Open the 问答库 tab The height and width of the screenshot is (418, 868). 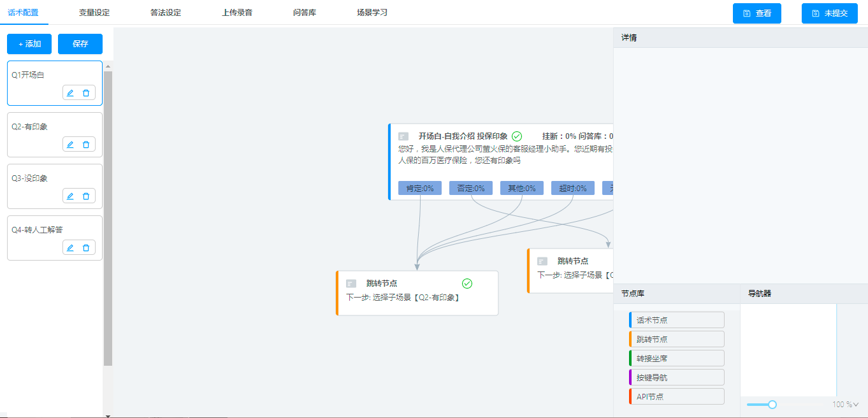point(305,13)
